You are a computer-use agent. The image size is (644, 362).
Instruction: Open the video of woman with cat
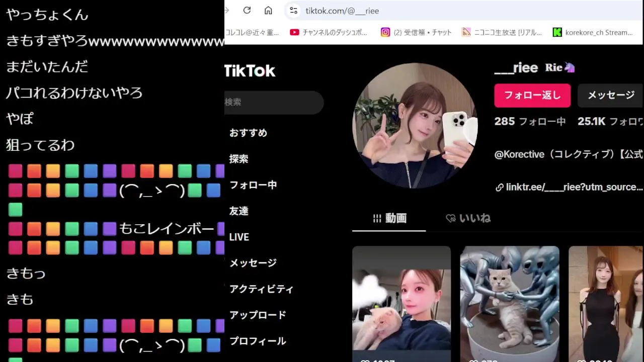(401, 304)
